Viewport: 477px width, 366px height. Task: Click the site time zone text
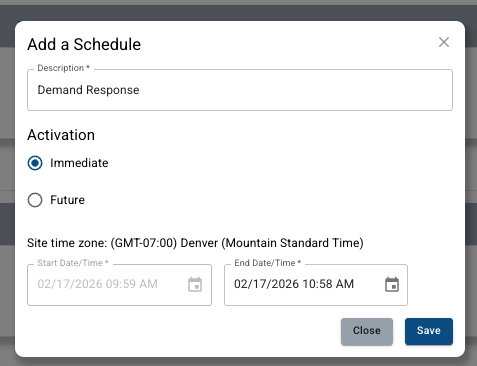pos(195,243)
